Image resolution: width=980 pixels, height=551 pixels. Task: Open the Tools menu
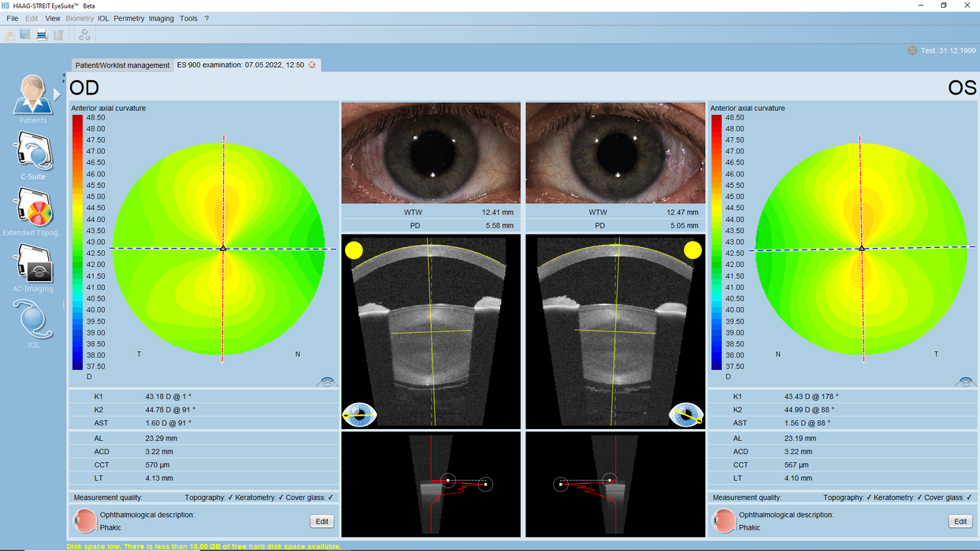(188, 17)
